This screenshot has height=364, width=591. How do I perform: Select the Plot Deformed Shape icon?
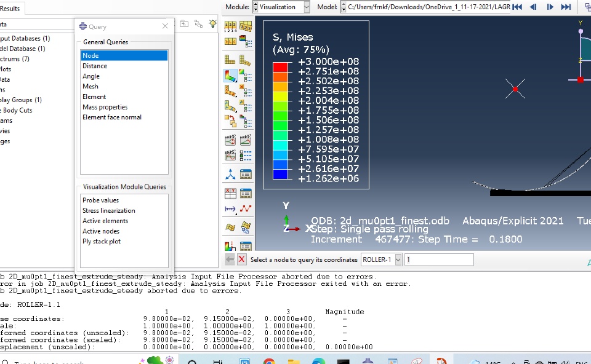(245, 60)
